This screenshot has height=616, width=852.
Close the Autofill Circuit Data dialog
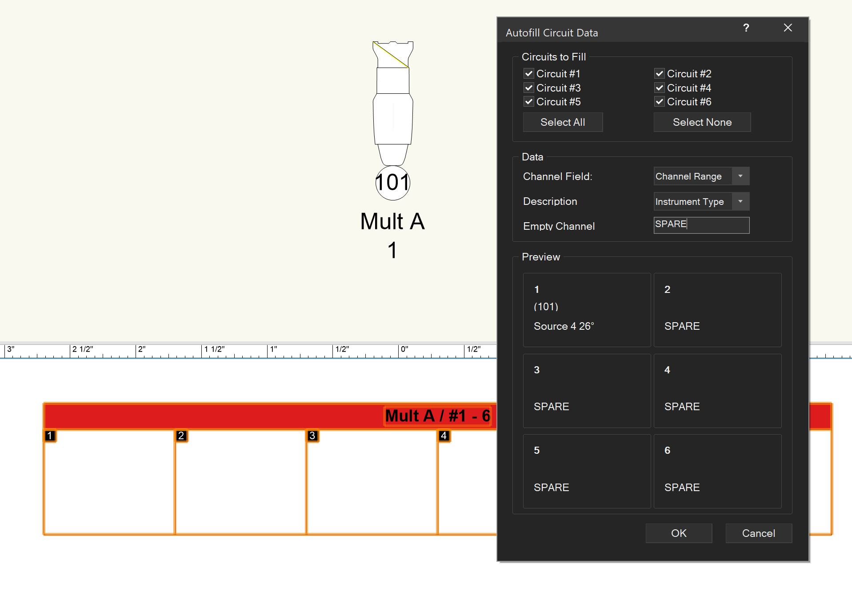click(x=788, y=28)
